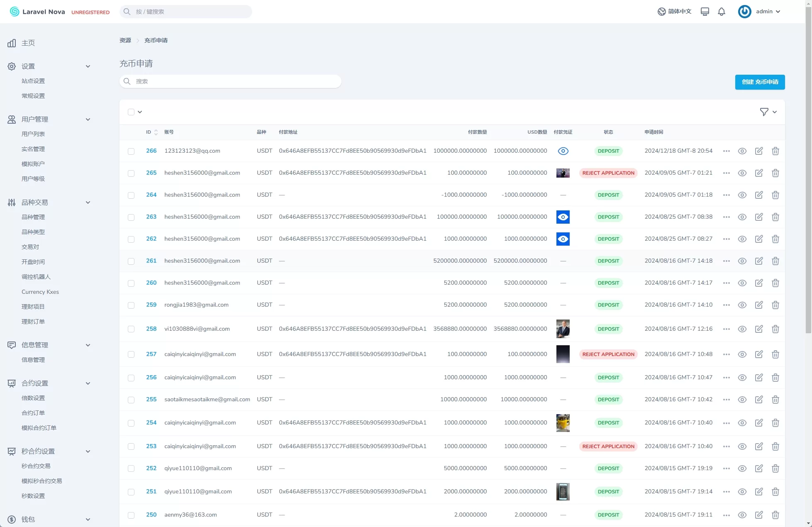Click the monitor theme icon in header
Screen dimensions: 812x527
(x=705, y=12)
